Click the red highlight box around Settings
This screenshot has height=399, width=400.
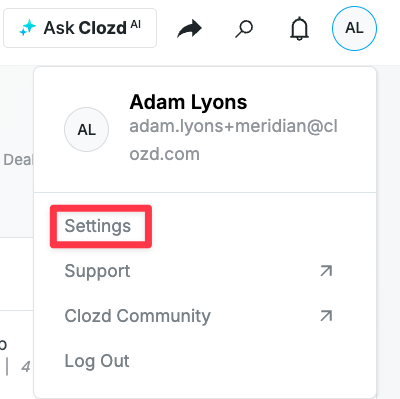101,226
